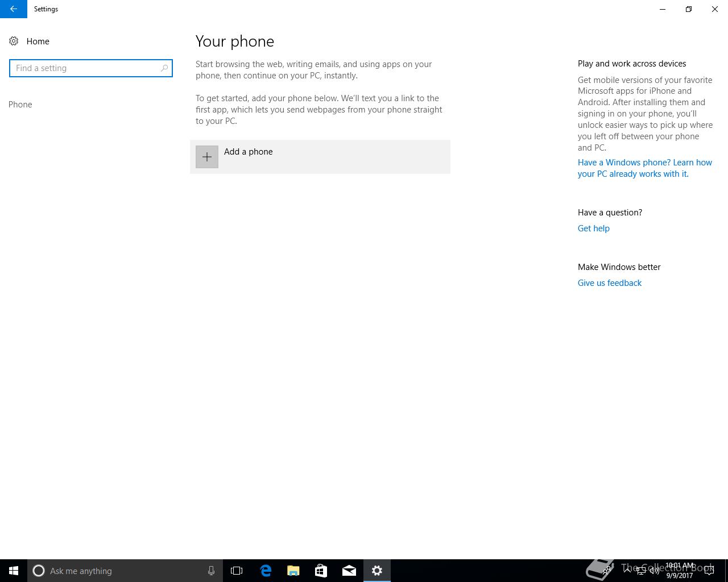
Task: Open Settings Home with the gear icon
Action: tap(14, 41)
